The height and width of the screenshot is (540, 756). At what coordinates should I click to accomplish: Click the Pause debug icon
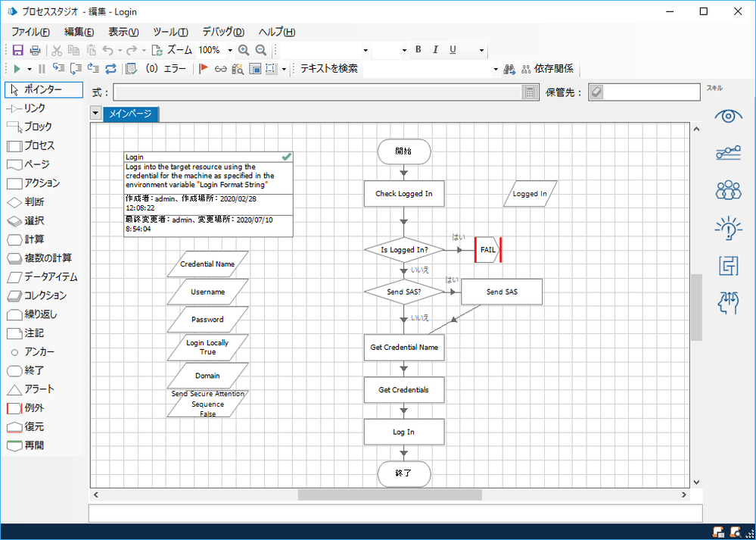pos(42,69)
